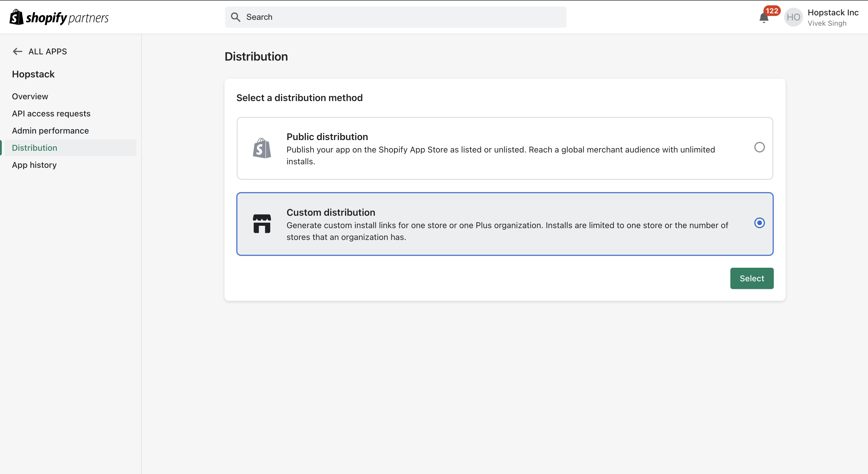This screenshot has width=868, height=474.
Task: Return to the ALL APPS list
Action: [48, 52]
